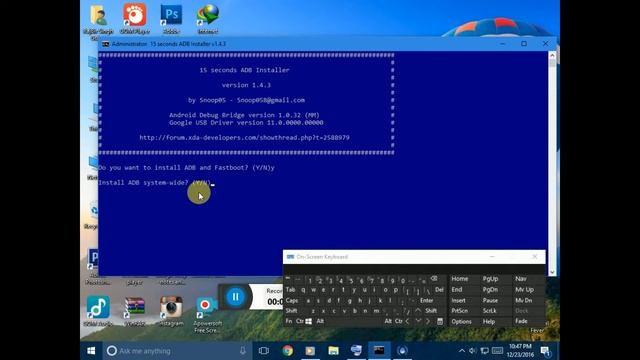This screenshot has width=640, height=360.
Task: Tap the right arrow key on On-Screen Keyboard
Action: [x=428, y=321]
